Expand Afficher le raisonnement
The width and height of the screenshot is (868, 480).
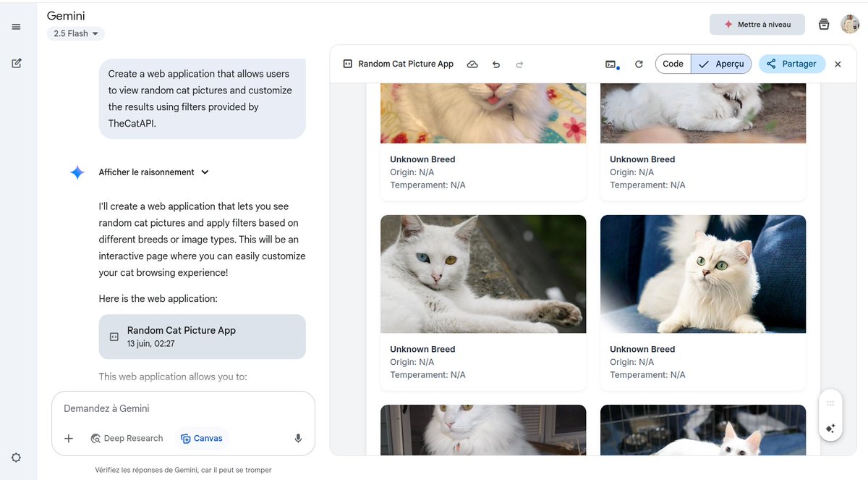click(x=153, y=172)
